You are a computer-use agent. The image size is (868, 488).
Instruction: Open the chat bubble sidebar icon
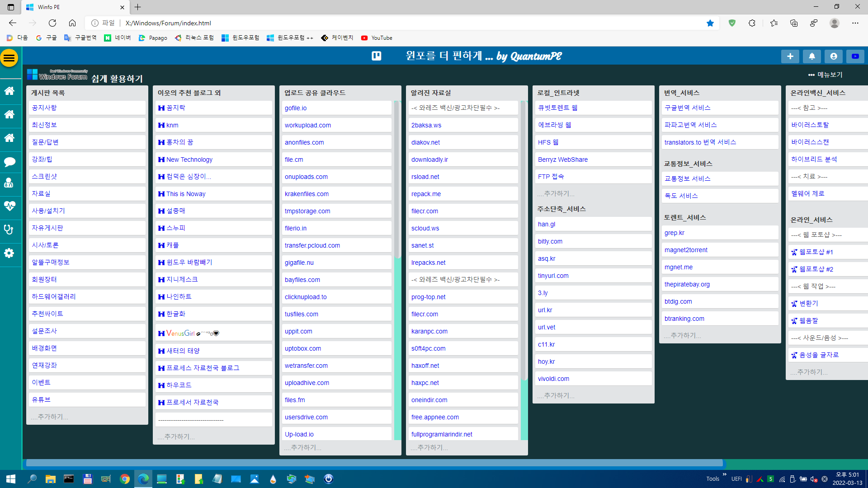coord(9,161)
